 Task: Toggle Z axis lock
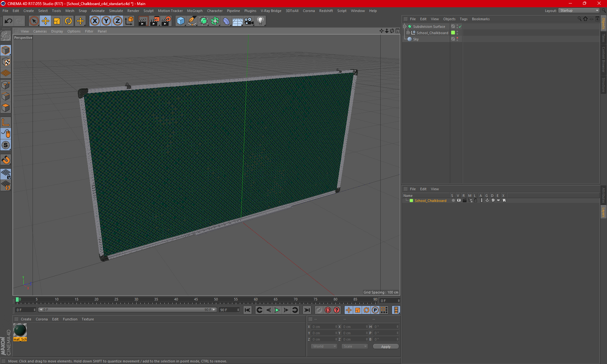coord(118,21)
